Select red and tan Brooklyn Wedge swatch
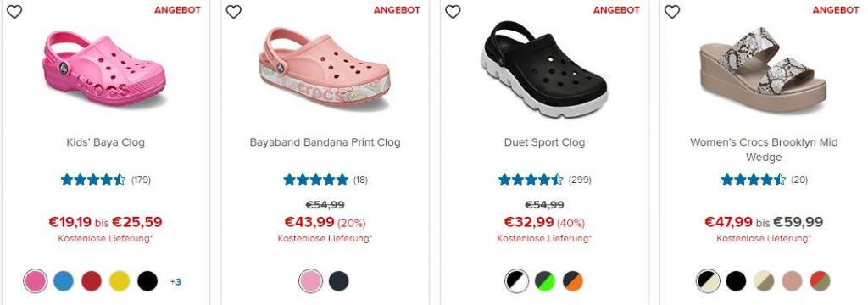The width and height of the screenshot is (868, 305). click(x=820, y=281)
